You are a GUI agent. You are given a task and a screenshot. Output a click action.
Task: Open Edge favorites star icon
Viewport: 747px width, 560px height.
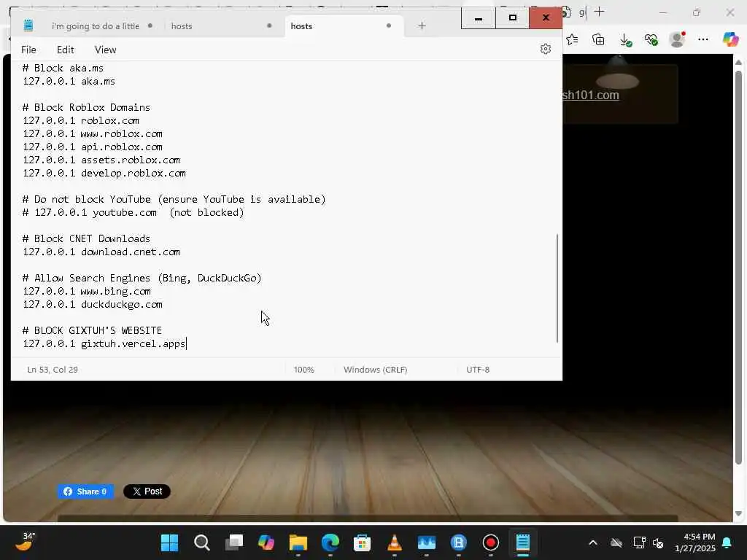coord(572,39)
